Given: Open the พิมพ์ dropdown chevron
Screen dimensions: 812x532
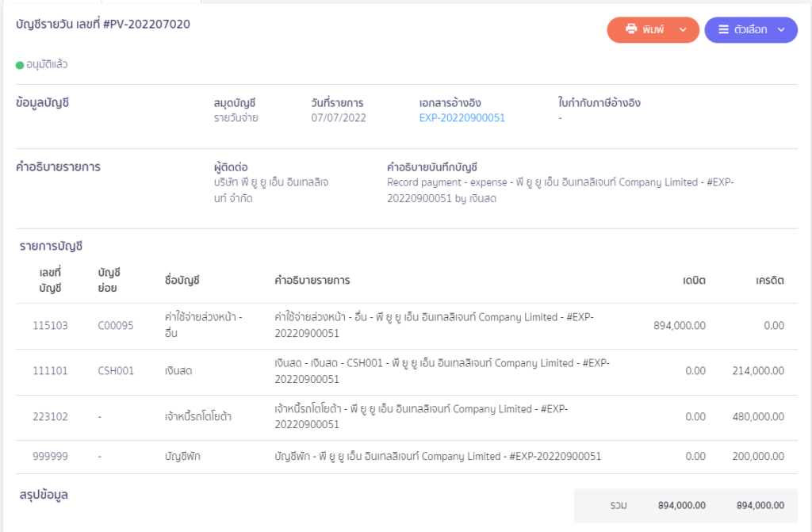Looking at the screenshot, I should (683, 30).
